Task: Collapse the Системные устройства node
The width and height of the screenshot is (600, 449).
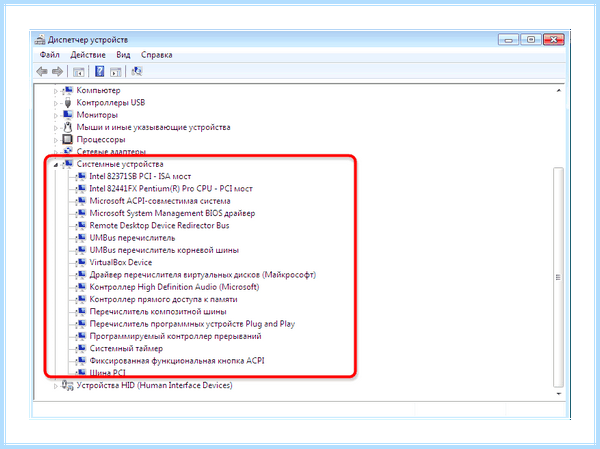Action: point(55,165)
